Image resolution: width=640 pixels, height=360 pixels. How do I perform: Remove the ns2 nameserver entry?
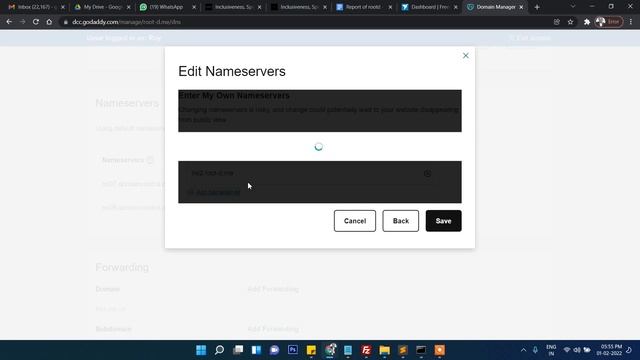click(x=427, y=173)
